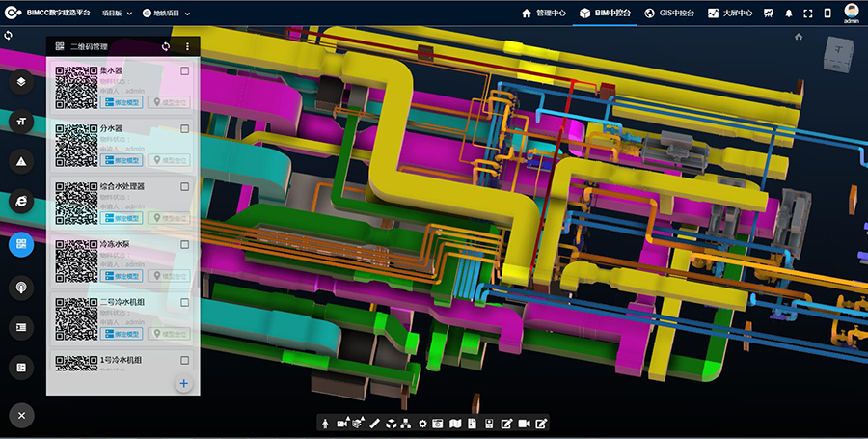Click 绑定模型 for 分水器
This screenshot has width=868, height=439.
pos(122,160)
